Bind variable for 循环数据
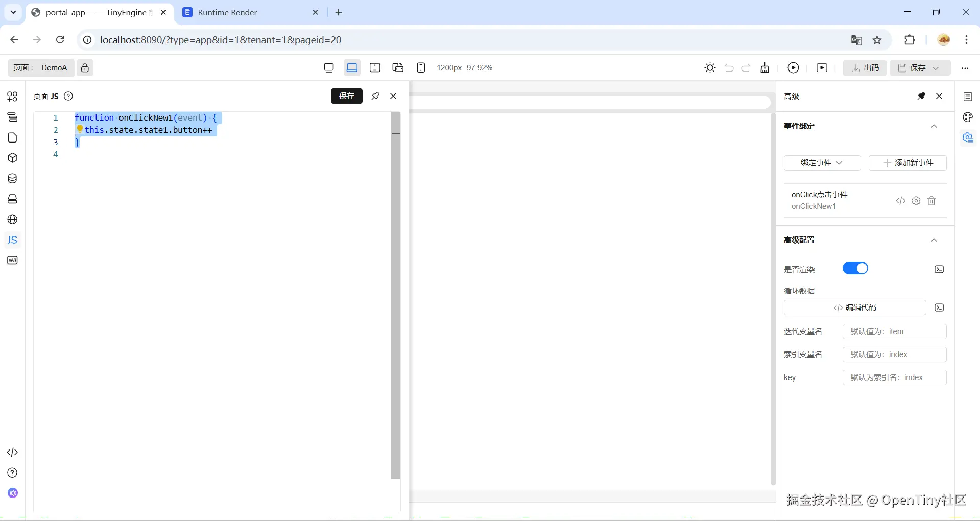 point(939,307)
